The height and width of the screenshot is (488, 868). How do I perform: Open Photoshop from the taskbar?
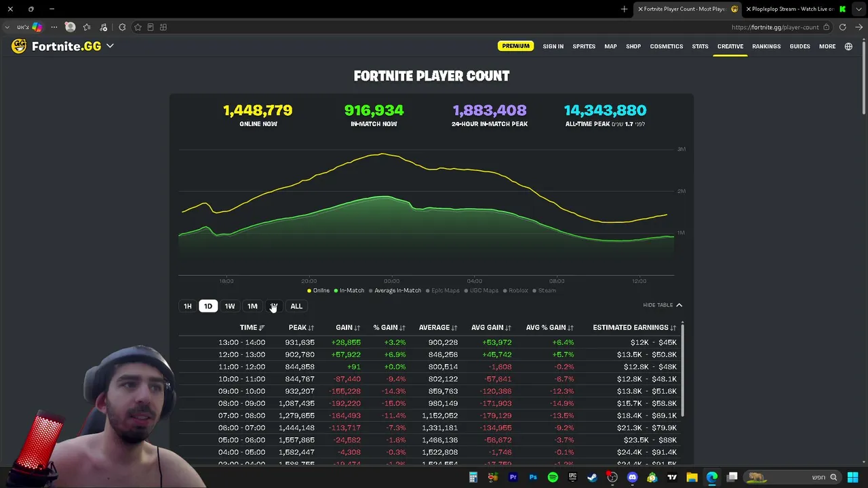(533, 477)
